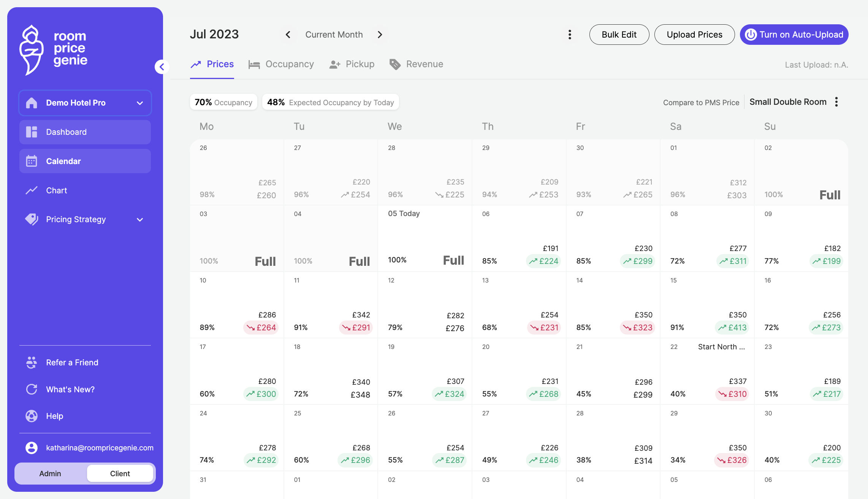The image size is (868, 499).
Task: Click the Help lifebuoy icon
Action: click(x=32, y=416)
